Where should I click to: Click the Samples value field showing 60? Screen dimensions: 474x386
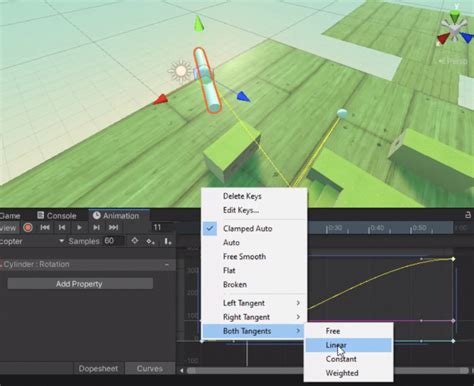[x=113, y=241]
